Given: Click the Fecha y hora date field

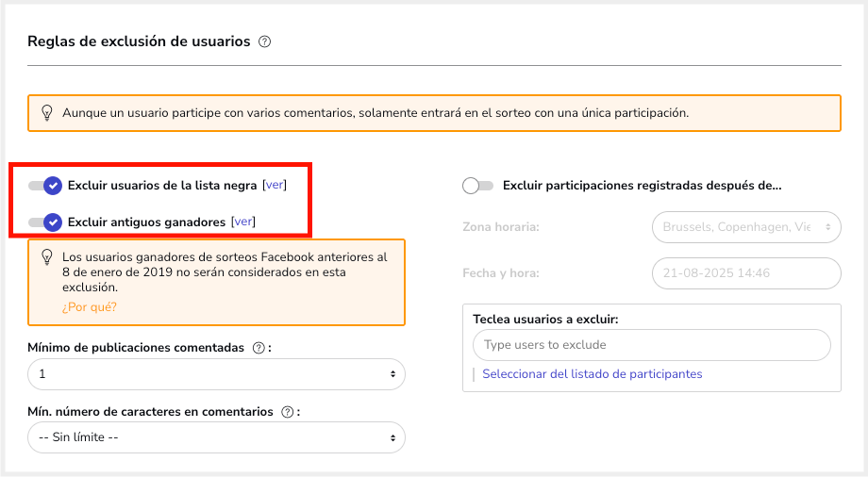Looking at the screenshot, I should click(745, 273).
